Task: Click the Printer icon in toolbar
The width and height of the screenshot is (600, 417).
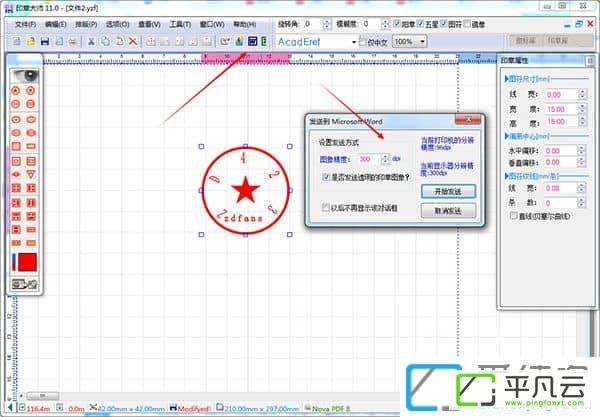Action: pos(73,41)
